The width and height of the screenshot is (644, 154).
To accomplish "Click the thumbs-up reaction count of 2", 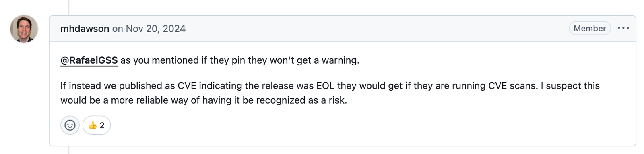I will point(102,125).
